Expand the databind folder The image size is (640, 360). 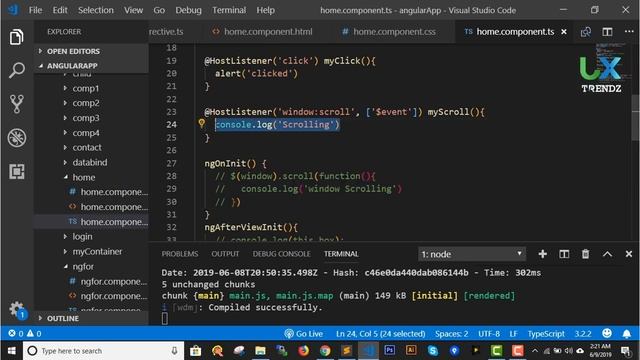(x=90, y=162)
